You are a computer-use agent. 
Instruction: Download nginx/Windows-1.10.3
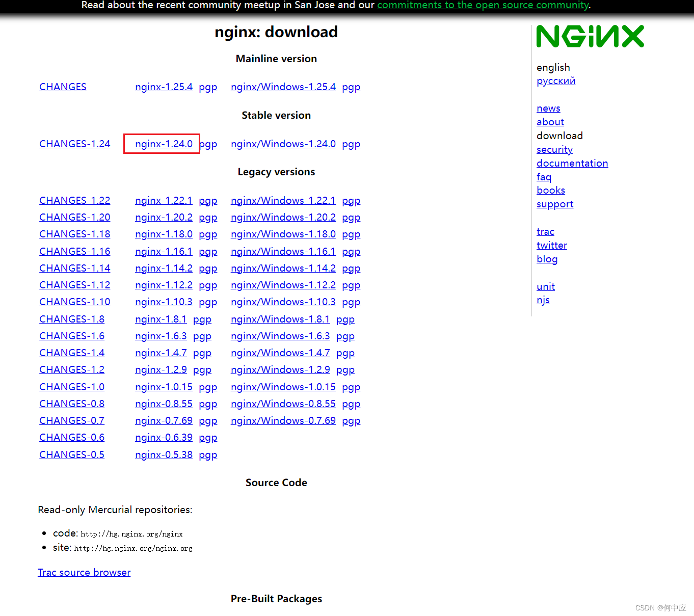[283, 302]
